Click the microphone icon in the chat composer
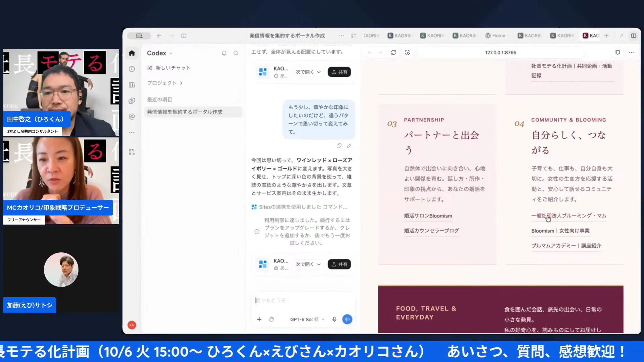This screenshot has width=644, height=362. click(x=334, y=319)
